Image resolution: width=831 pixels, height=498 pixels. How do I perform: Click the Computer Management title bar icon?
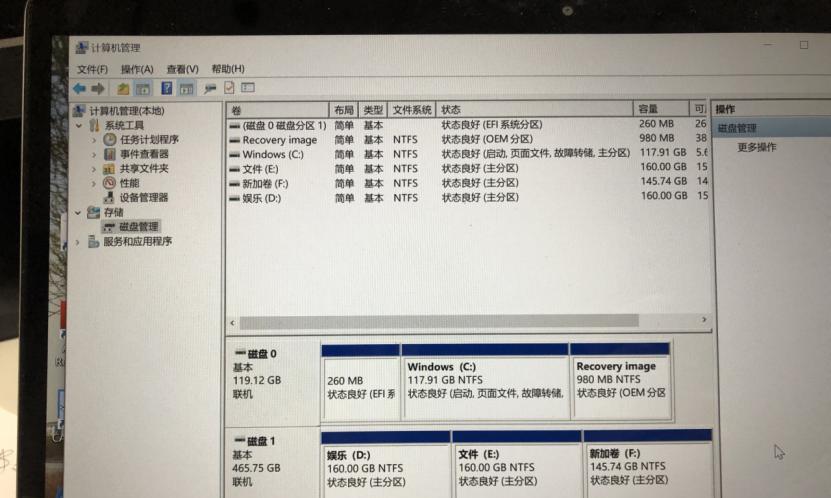click(81, 48)
